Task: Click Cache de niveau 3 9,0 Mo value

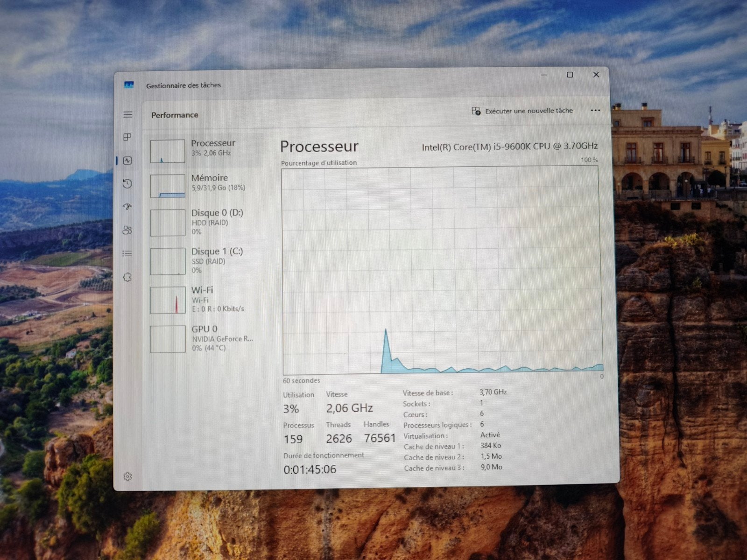Action: pos(491,467)
